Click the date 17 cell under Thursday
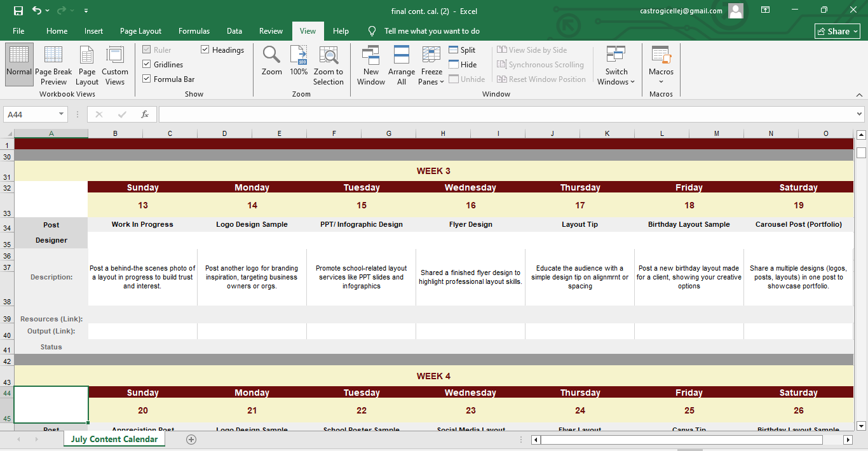This screenshot has width=868, height=451. [x=580, y=205]
